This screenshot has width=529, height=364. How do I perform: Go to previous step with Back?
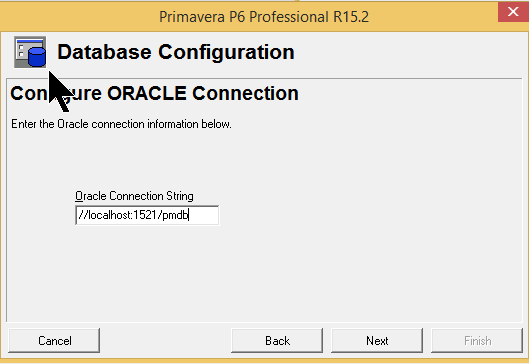tap(277, 341)
